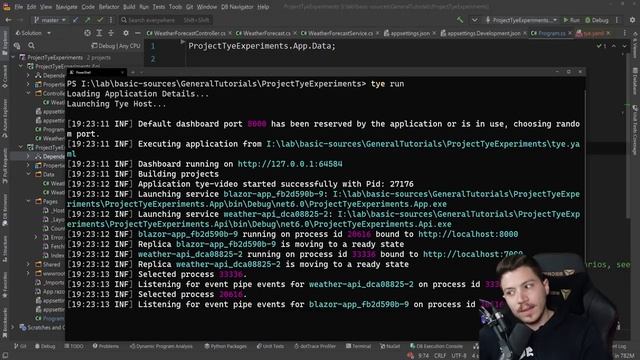The width and height of the screenshot is (640, 360).
Task: Open the Tests menu
Action: pyautogui.click(x=159, y=7)
